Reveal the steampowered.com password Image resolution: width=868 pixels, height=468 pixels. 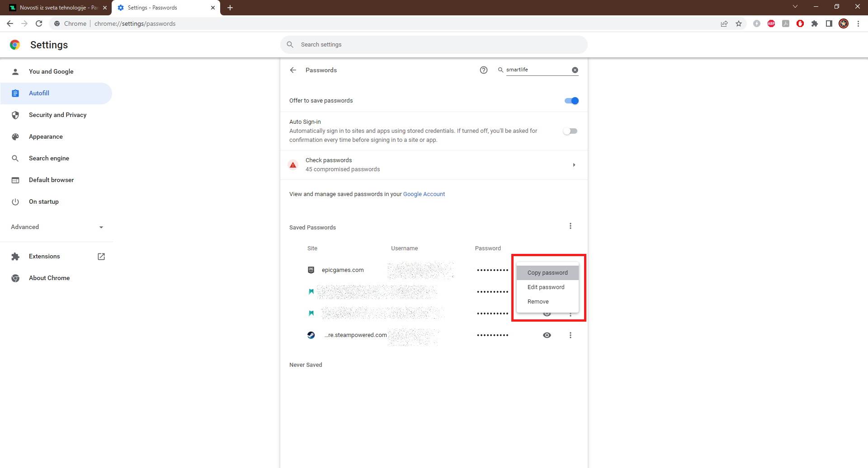tap(547, 335)
